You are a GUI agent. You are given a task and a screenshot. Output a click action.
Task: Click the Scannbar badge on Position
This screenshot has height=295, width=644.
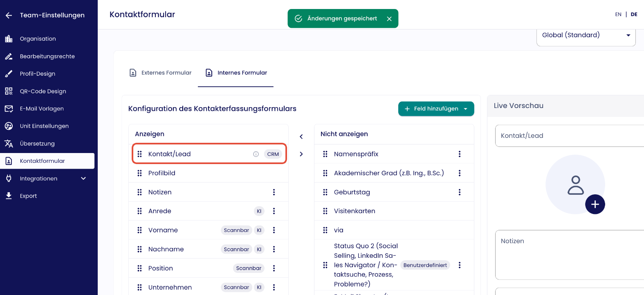(x=249, y=268)
